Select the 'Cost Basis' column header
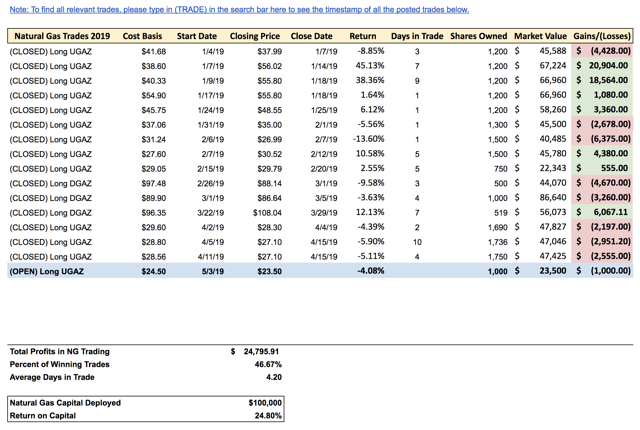 (142, 36)
